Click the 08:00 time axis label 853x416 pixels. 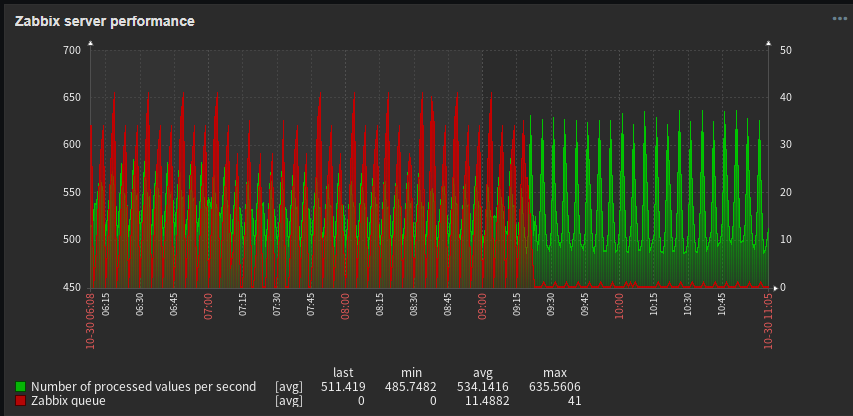click(x=346, y=304)
